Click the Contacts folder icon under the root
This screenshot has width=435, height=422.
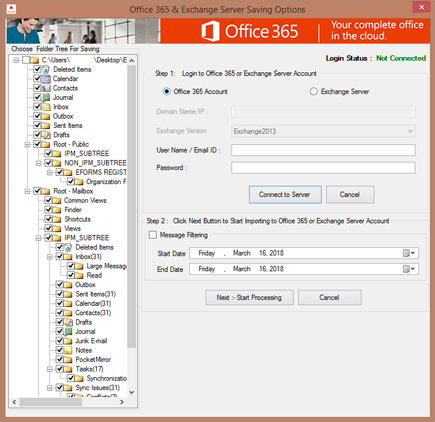[x=46, y=88]
